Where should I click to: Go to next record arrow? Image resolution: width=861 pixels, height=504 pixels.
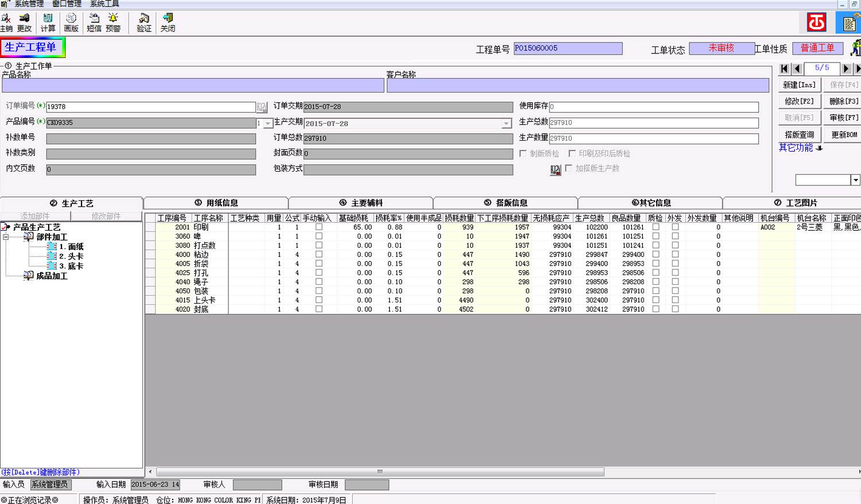[846, 69]
